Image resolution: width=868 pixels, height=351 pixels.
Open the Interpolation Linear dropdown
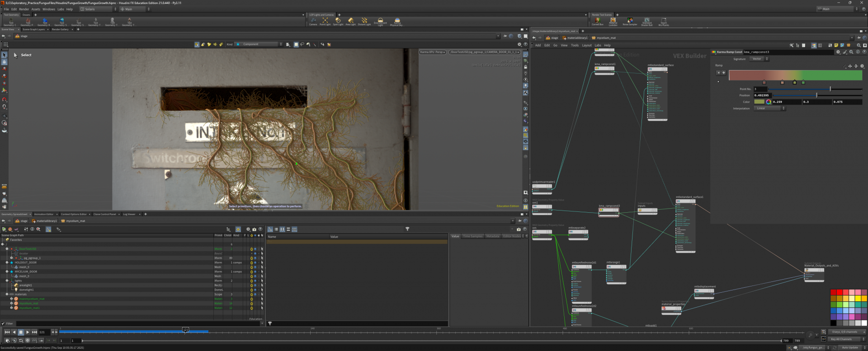(769, 108)
